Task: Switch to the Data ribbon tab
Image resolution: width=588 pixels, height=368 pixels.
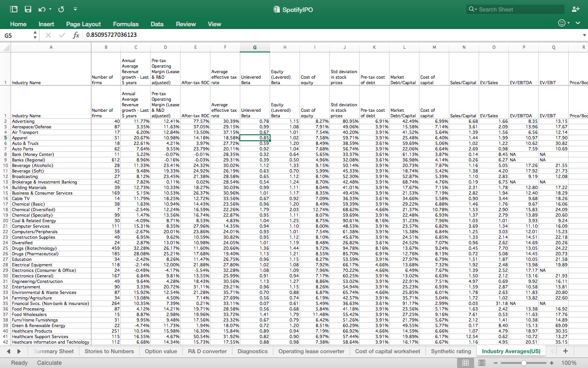Action: [157, 24]
